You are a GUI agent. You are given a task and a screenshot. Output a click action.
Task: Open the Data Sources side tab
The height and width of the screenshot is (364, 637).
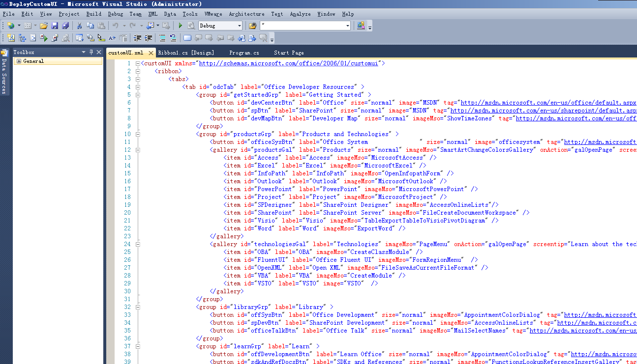coord(4,71)
